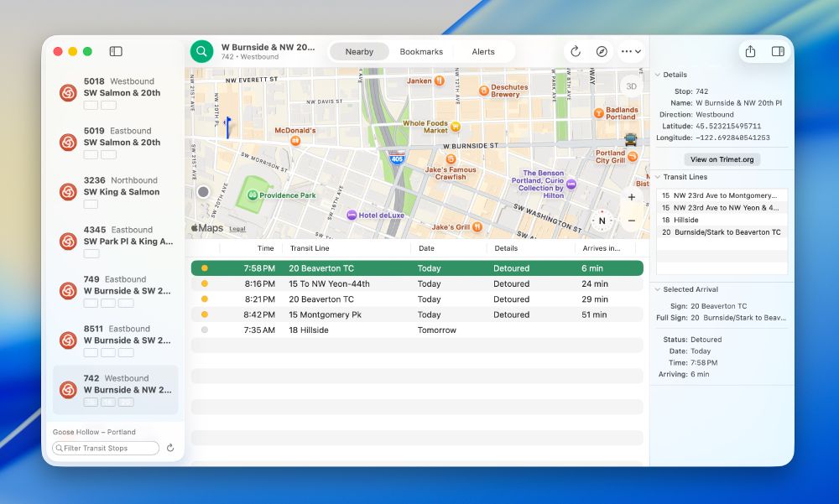Select stop 742 Westbound W Burnside
This screenshot has height=504, width=839.
click(116, 390)
